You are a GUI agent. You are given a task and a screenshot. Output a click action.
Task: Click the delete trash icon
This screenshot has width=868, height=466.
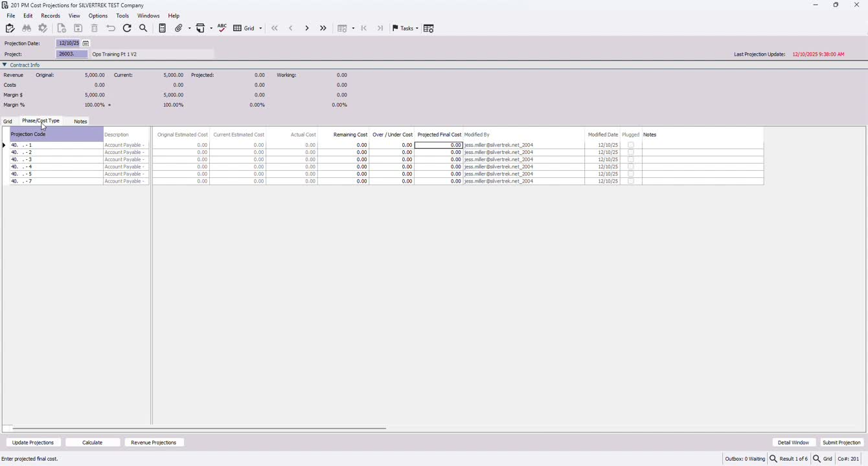point(95,28)
